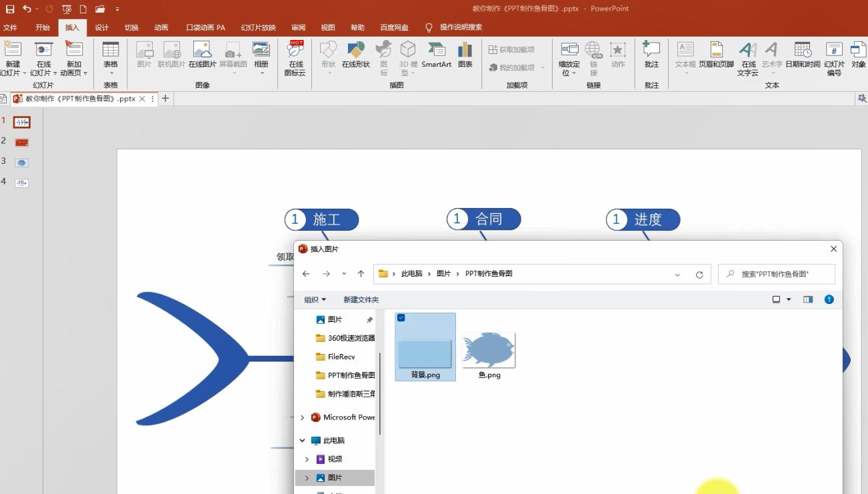Open the 幻灯片放映 ribbon tab

[x=259, y=27]
